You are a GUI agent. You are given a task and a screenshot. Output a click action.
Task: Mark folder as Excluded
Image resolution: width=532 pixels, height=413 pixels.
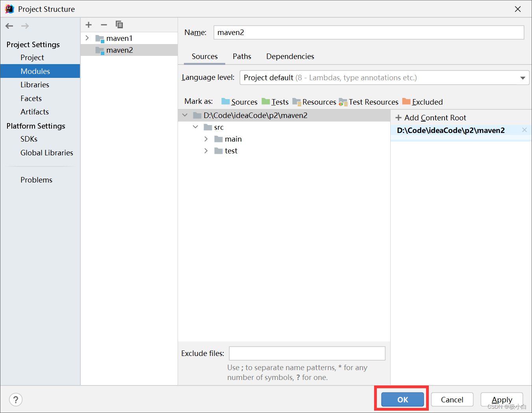423,102
